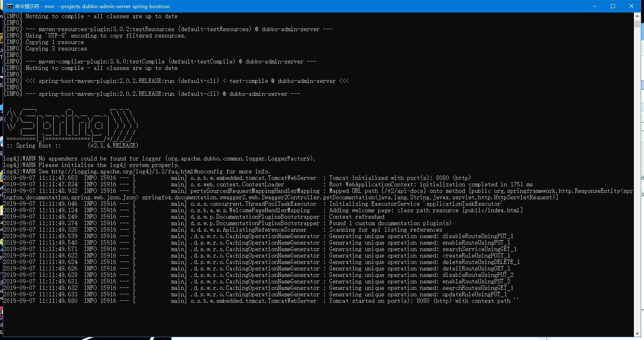Click operation name 'disableRouteUsingPUT_1'
Image resolution: width=644 pixels, height=340 pixels.
tap(478, 236)
